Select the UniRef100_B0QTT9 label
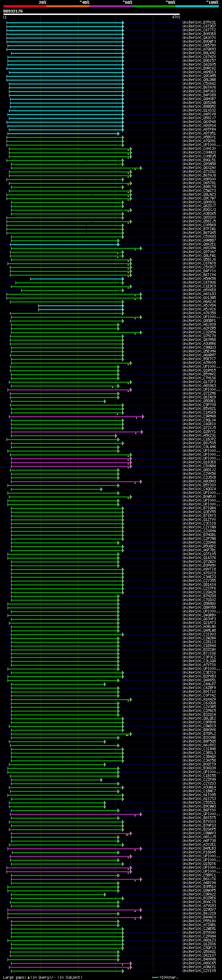 [x=199, y=764]
